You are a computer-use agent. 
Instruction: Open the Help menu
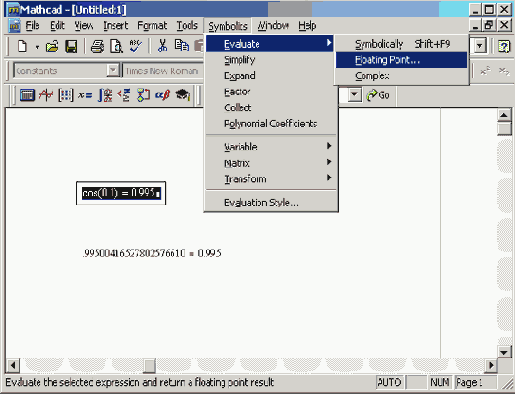[x=307, y=26]
